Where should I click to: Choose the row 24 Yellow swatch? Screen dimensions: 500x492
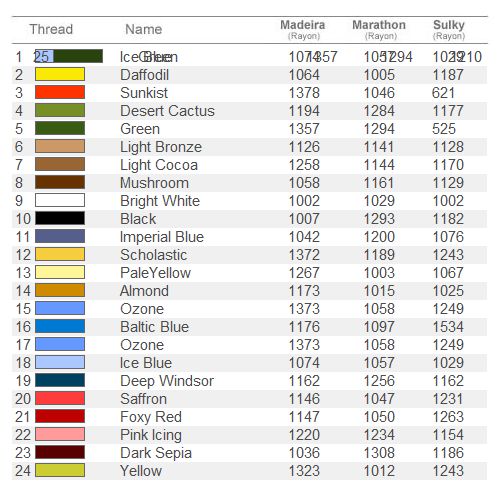tap(60, 470)
